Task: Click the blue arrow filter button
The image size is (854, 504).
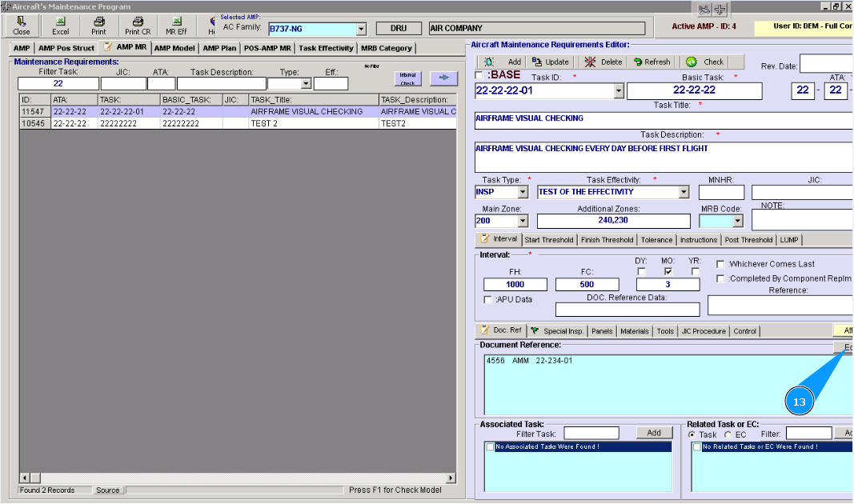Action: coord(444,78)
